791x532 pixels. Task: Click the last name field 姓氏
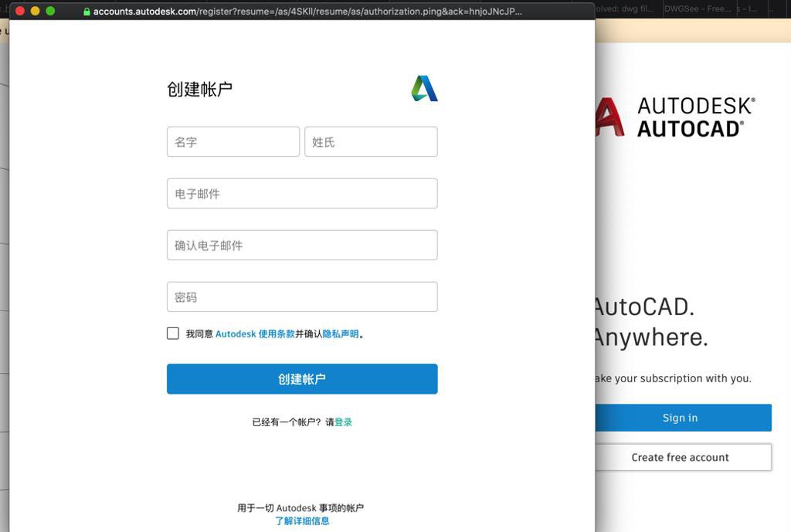pos(371,142)
